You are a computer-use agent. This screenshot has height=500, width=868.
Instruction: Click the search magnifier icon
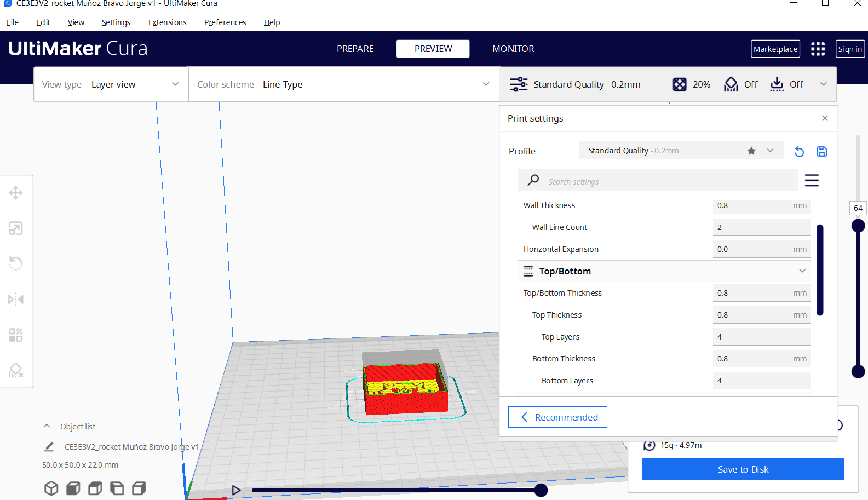(x=533, y=180)
